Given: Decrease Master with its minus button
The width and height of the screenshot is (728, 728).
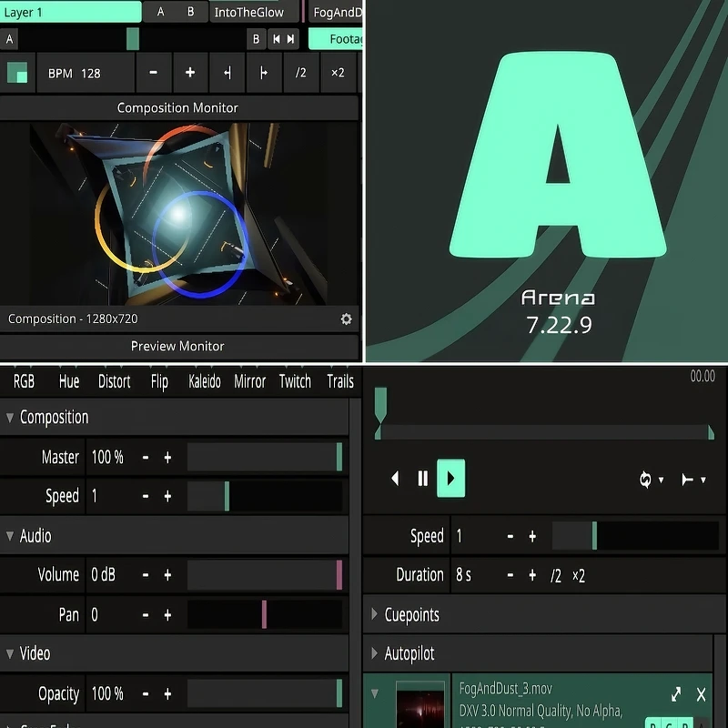Looking at the screenshot, I should 146,458.
